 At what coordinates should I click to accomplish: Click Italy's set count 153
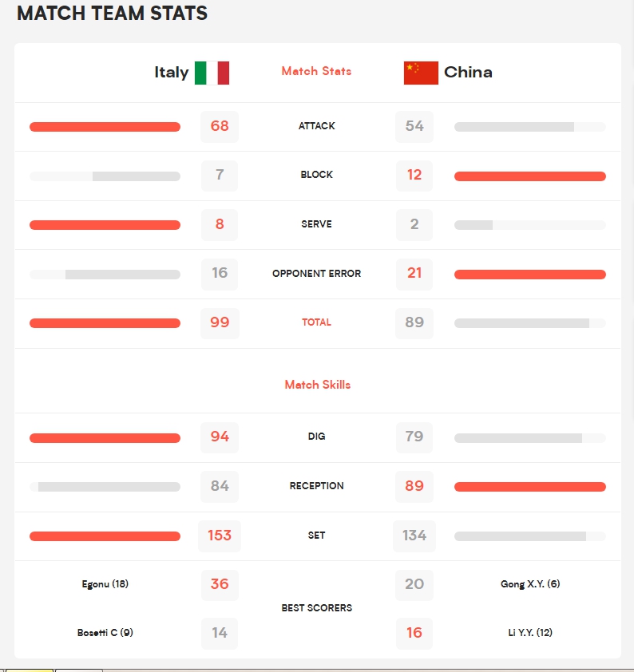220,536
